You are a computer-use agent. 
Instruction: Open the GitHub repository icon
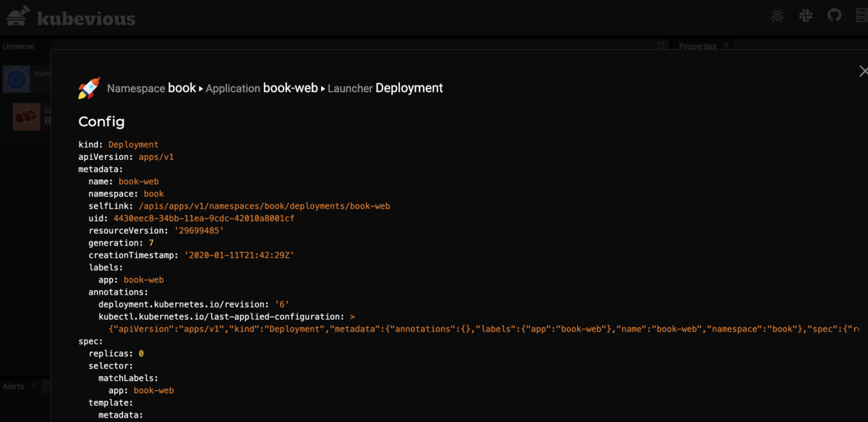click(x=835, y=15)
